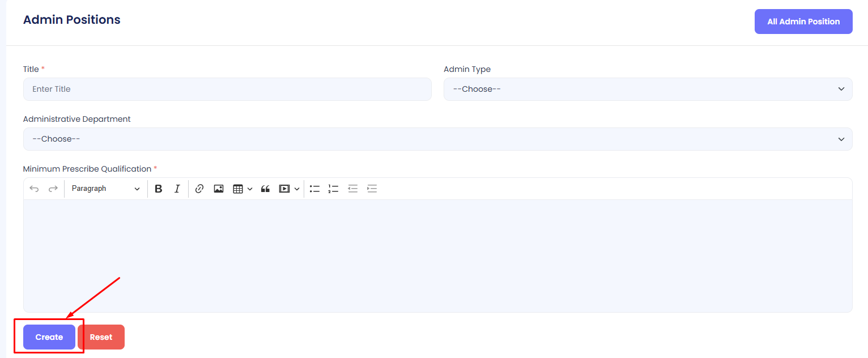
Task: Open the Insert Media dropdown
Action: pyautogui.click(x=289, y=189)
